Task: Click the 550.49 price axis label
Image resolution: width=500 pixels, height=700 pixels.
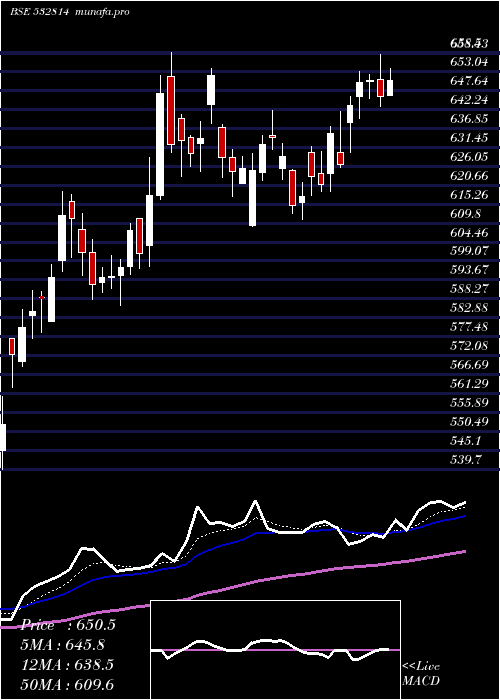Action: pos(469,421)
